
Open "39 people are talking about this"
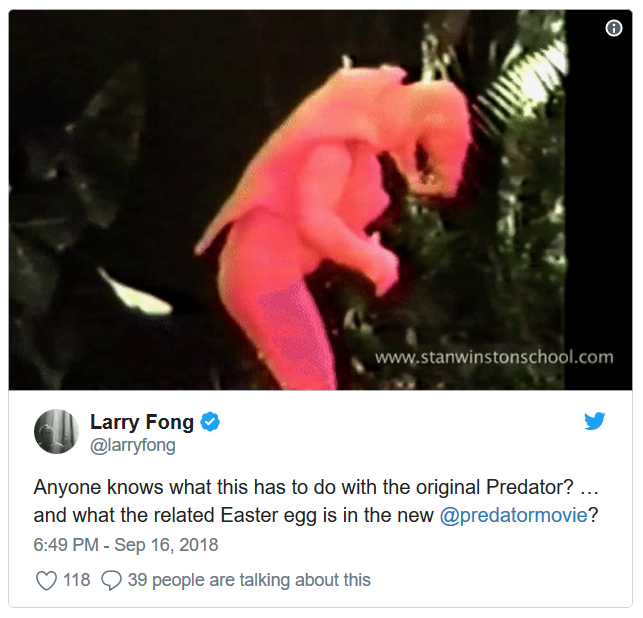pos(249,580)
